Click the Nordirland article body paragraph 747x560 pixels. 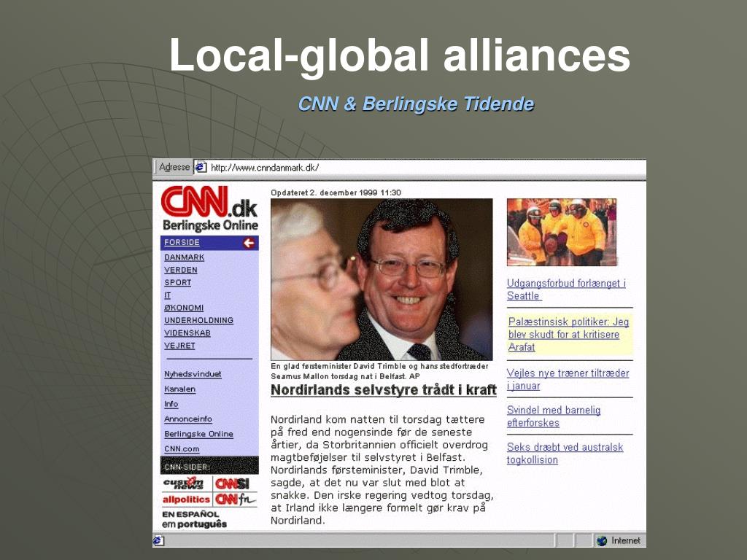(x=382, y=470)
